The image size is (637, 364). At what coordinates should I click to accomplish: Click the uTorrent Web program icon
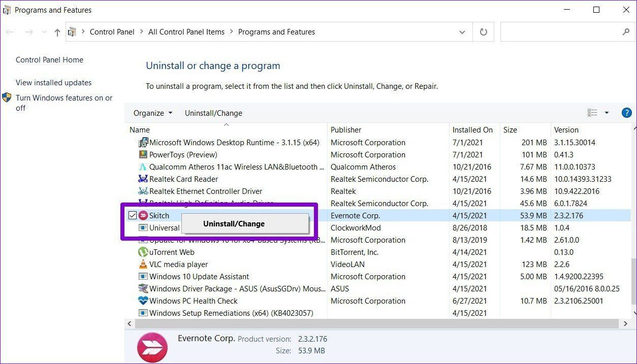[x=143, y=252]
